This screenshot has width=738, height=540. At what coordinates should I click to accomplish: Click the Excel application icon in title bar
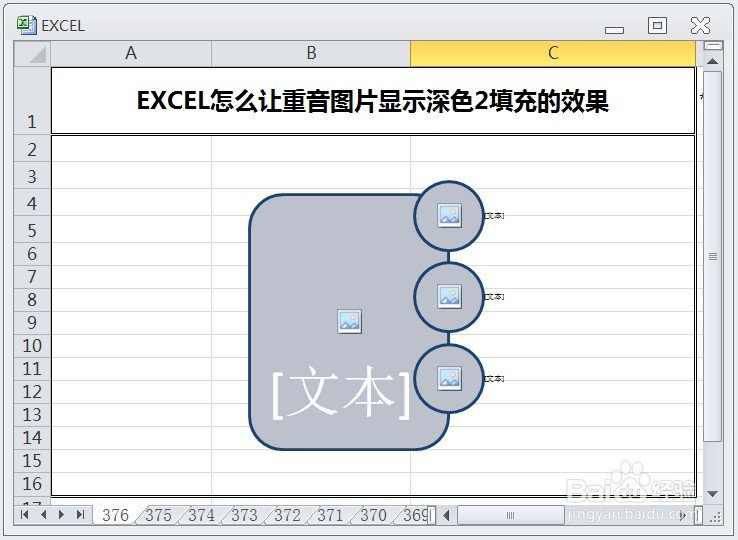pos(27,25)
